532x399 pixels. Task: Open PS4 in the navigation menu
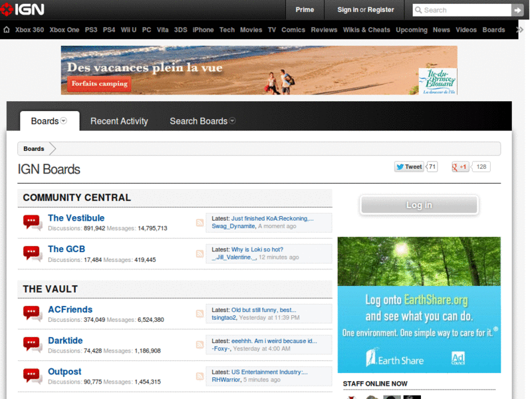coord(109,30)
